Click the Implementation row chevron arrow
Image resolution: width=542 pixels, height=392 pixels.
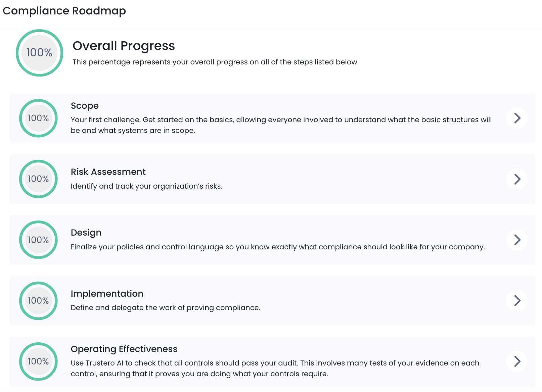coord(517,300)
